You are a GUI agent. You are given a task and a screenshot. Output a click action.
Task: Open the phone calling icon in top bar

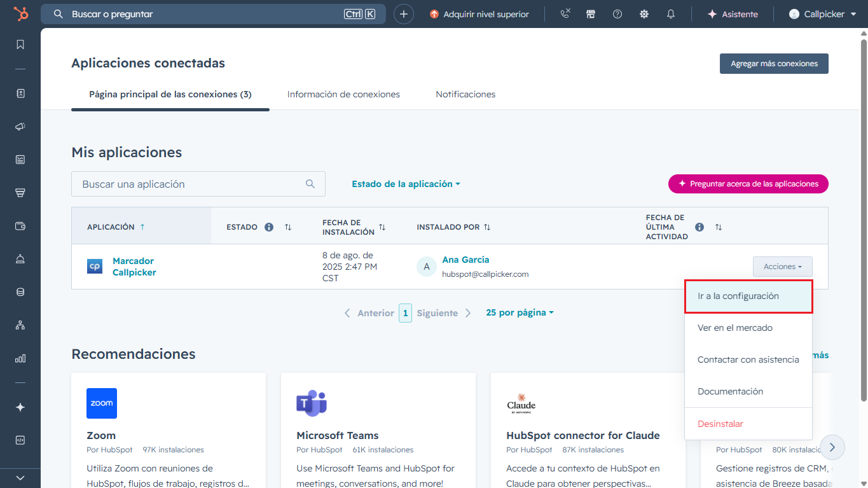point(565,14)
